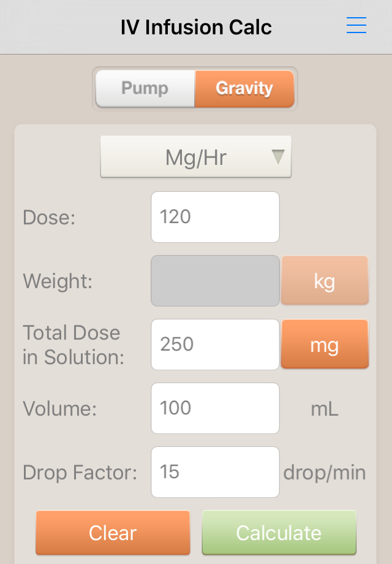Select the Volume field showing 100
Screen dimensions: 392x564
point(215,408)
